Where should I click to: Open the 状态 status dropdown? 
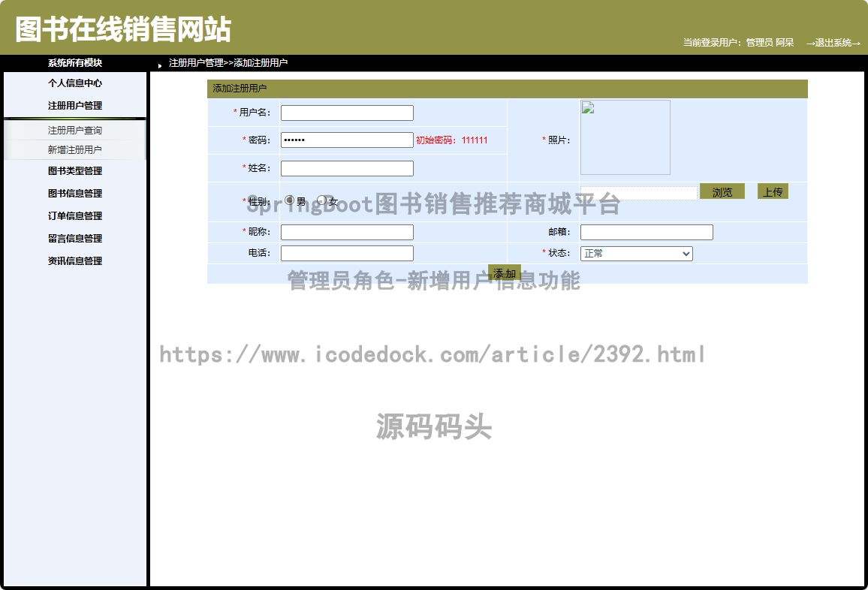click(x=636, y=254)
